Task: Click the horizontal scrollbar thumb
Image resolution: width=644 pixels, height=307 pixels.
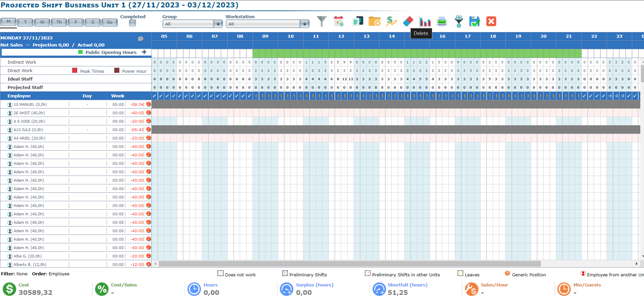Action: coord(350,264)
